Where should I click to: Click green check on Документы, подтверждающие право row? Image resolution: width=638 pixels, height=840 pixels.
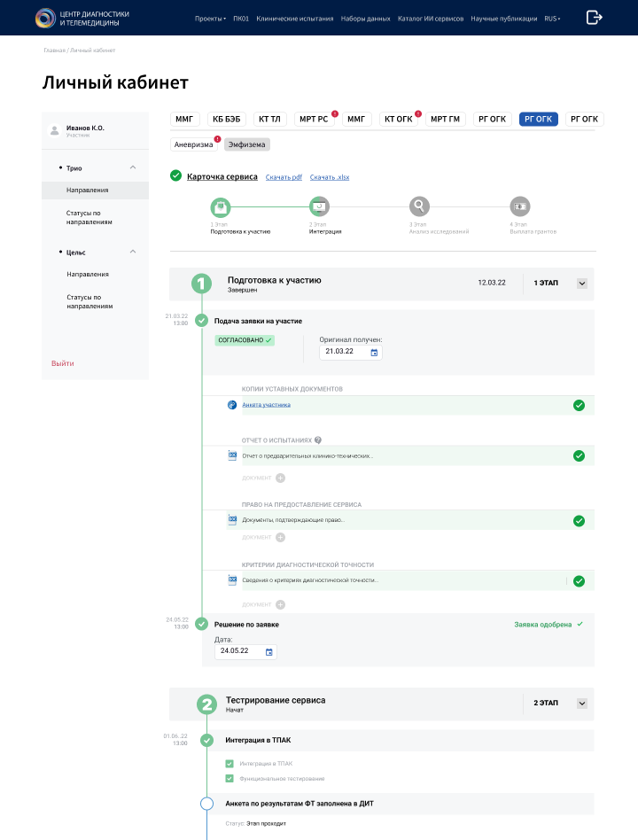pyautogui.click(x=579, y=521)
